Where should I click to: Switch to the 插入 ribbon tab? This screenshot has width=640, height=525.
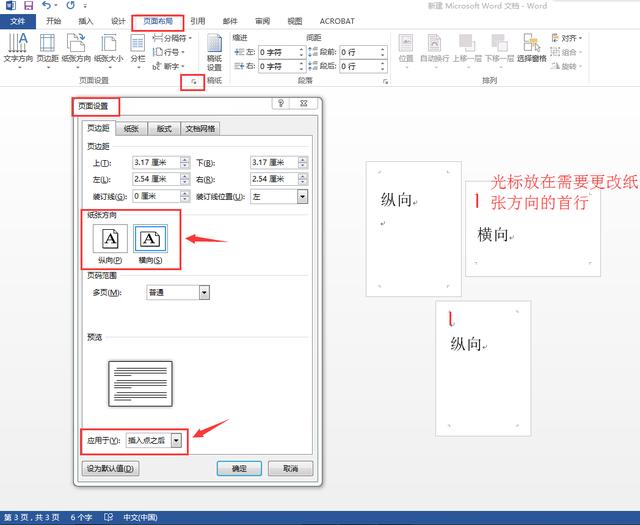[x=86, y=21]
